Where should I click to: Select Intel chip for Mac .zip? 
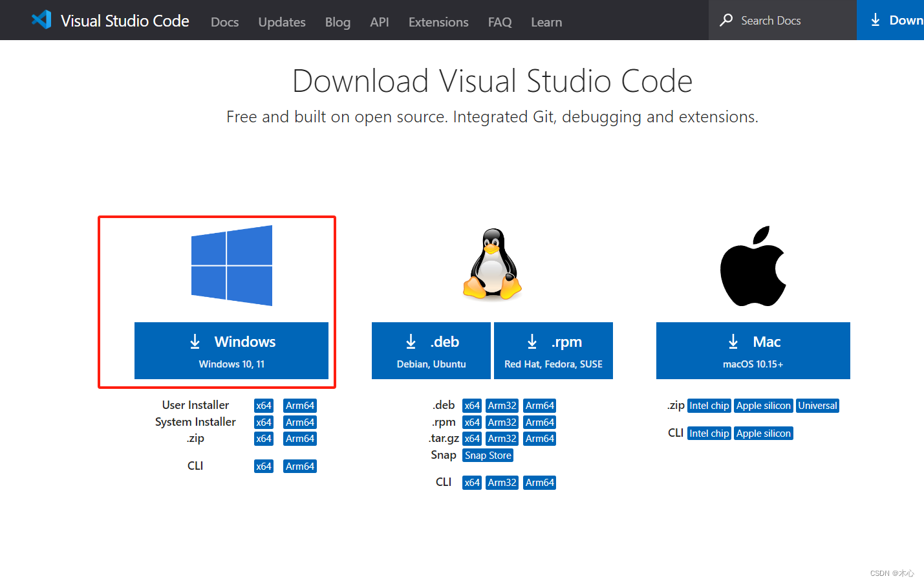tap(709, 406)
